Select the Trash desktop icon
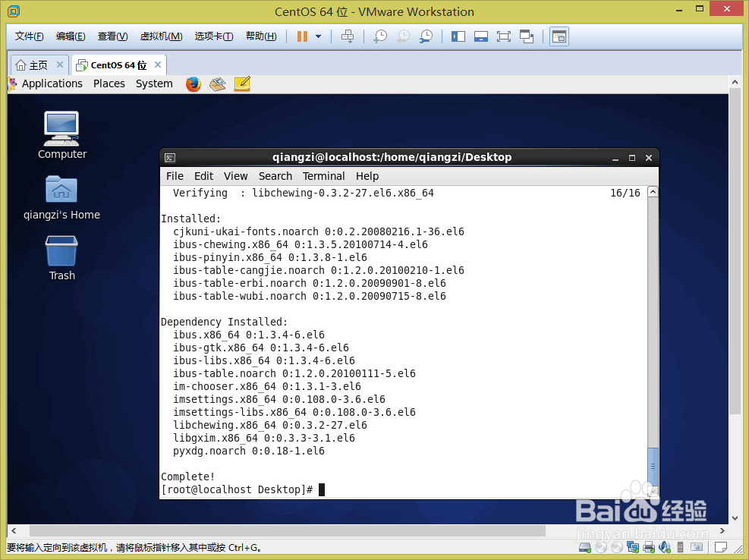 click(61, 259)
